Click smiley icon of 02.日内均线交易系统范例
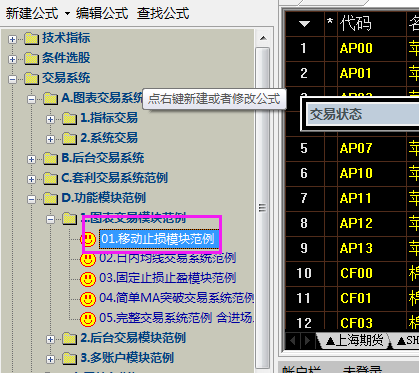The width and height of the screenshot is (419, 373). (88, 259)
